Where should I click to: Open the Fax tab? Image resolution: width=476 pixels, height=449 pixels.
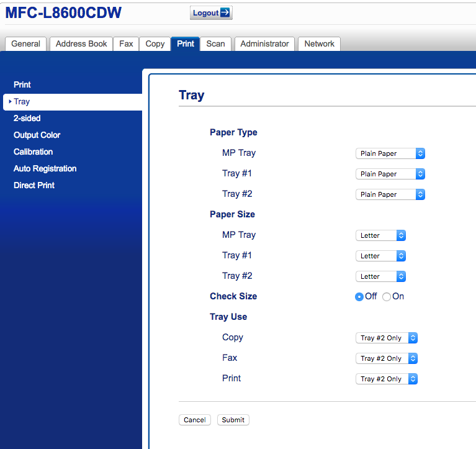[126, 43]
